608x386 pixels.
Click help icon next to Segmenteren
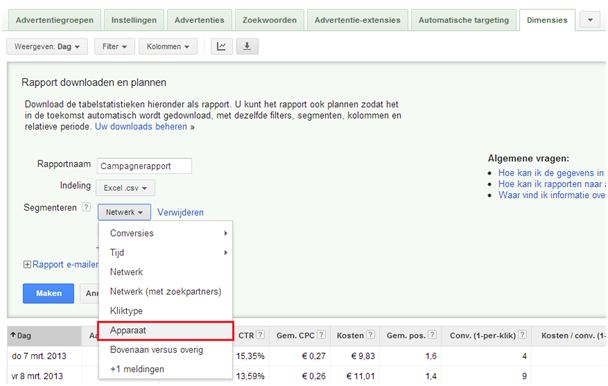[86, 207]
